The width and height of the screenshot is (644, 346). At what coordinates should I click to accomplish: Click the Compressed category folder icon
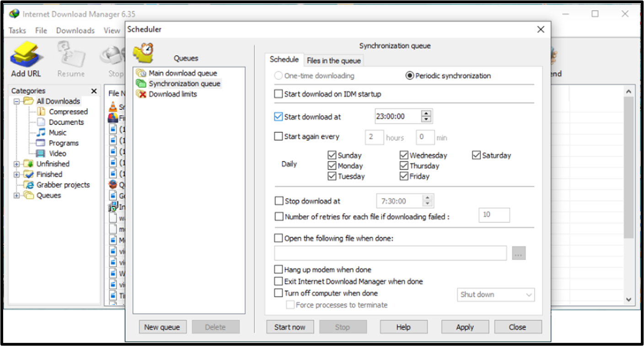(x=41, y=112)
